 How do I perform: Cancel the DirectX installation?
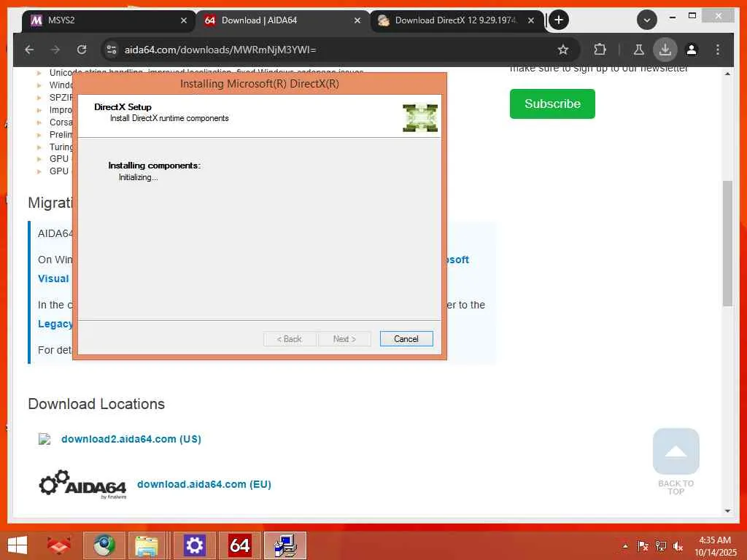point(406,339)
